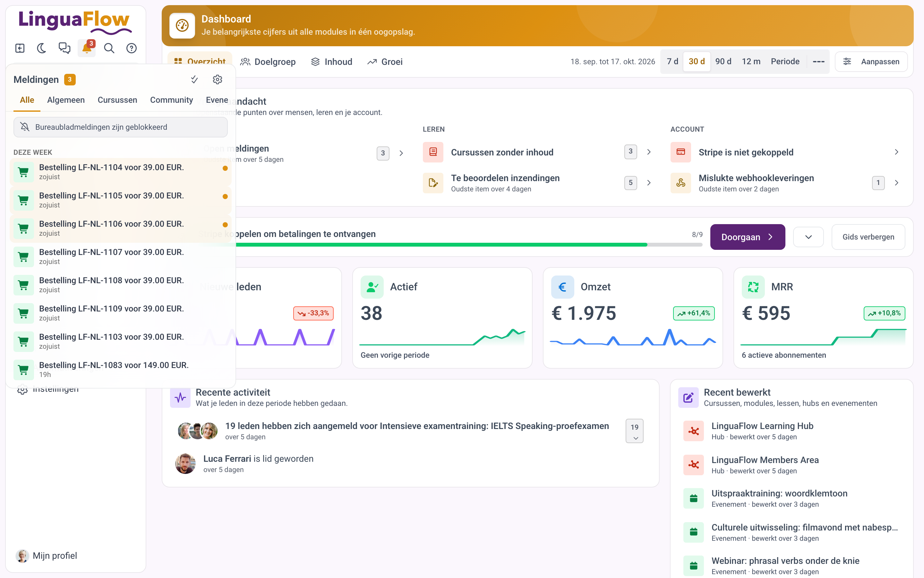Screen dimensions: 924x578
Task: Open search with the magnifier icon
Action: (x=109, y=48)
